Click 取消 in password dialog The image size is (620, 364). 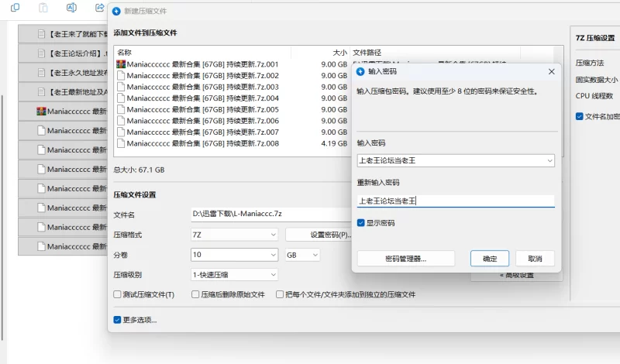535,259
